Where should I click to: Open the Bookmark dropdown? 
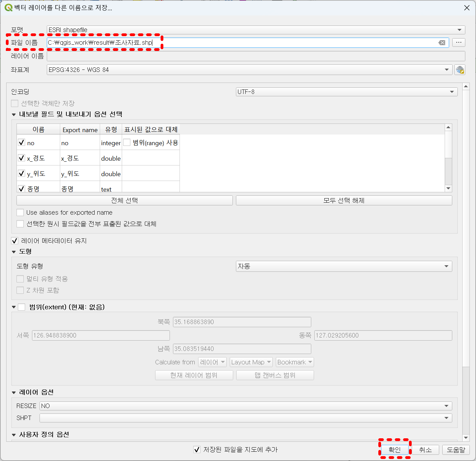pos(295,362)
